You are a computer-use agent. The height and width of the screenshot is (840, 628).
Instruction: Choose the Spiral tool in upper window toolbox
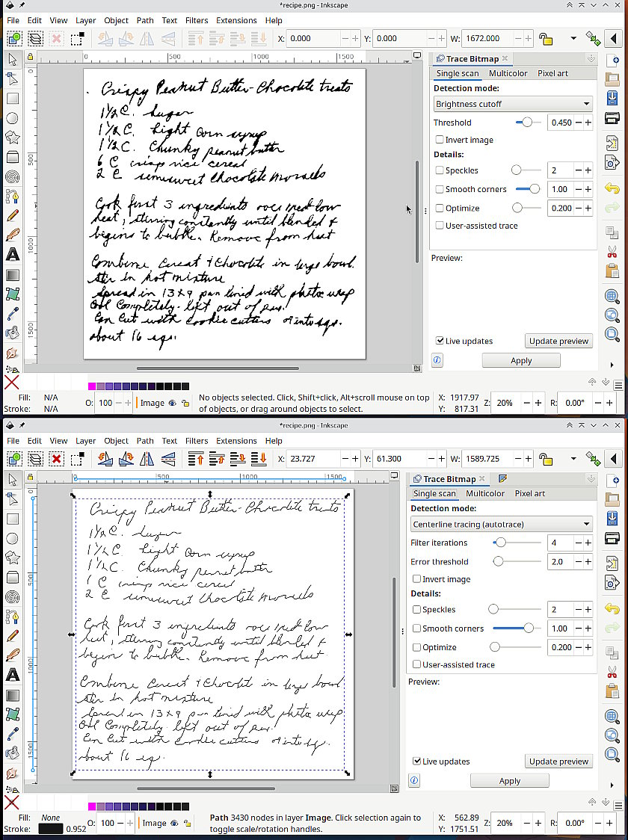tap(12, 177)
